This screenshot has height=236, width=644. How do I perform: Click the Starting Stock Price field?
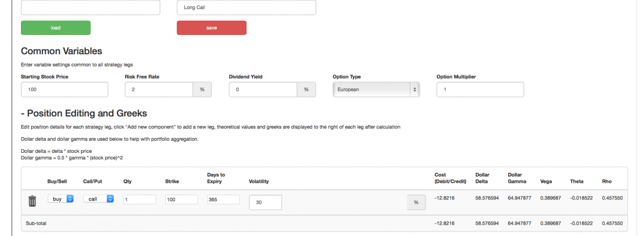(x=64, y=90)
